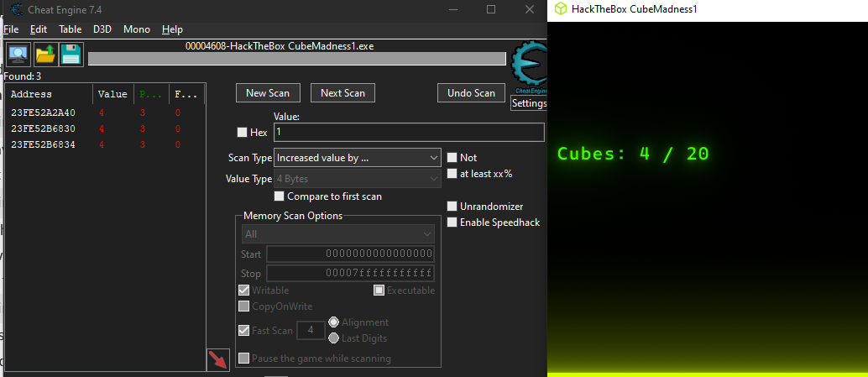This screenshot has width=868, height=377.
Task: Close the Cheat Engine window
Action: coord(530,9)
